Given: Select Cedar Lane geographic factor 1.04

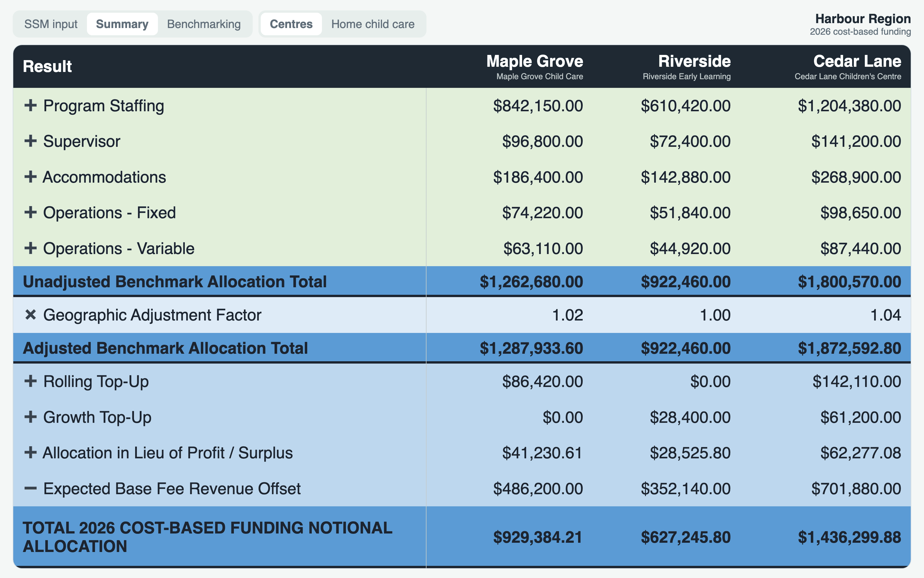Looking at the screenshot, I should tap(886, 315).
